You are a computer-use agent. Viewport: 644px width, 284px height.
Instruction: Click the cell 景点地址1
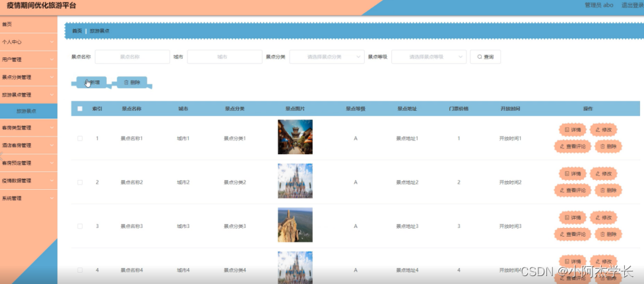click(407, 138)
